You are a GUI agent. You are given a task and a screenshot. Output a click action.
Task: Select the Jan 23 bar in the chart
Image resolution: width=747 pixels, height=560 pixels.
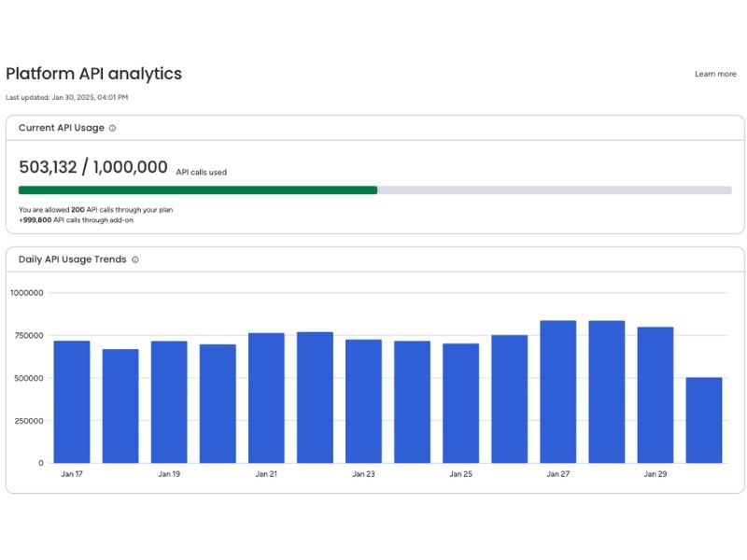pyautogui.click(x=363, y=401)
